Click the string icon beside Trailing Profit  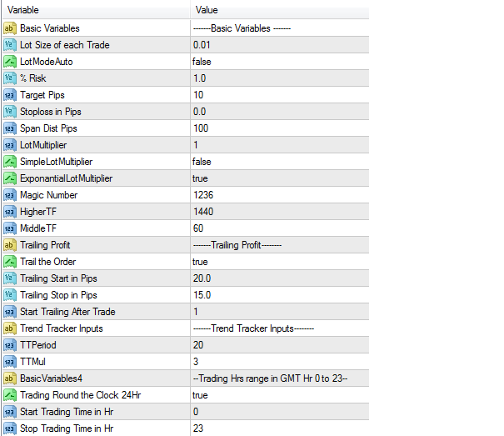(9, 245)
